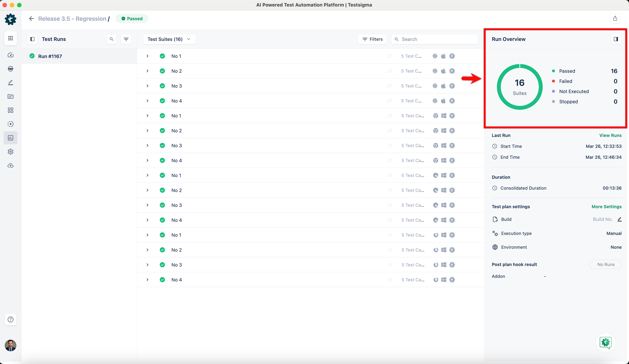Open the Filters button

pyautogui.click(x=372, y=39)
